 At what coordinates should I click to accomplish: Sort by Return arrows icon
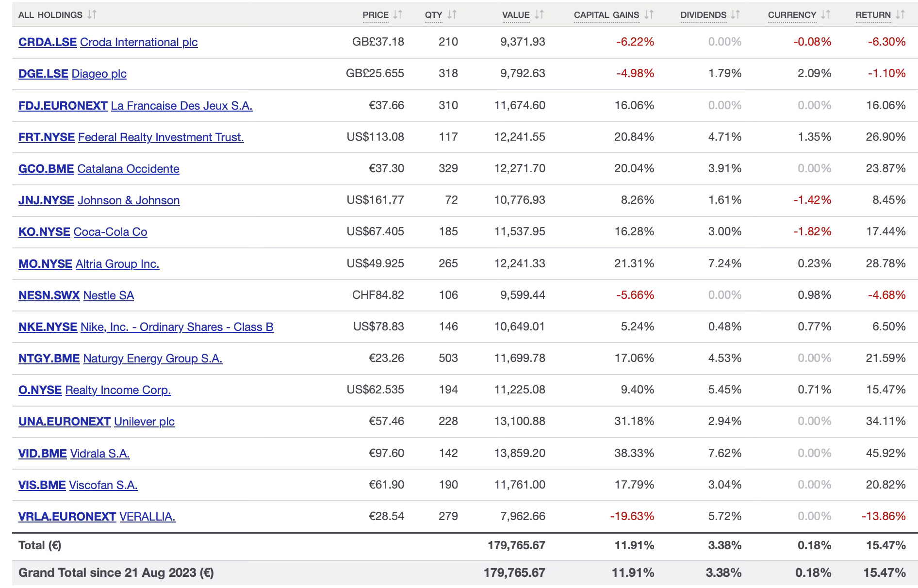(x=900, y=15)
